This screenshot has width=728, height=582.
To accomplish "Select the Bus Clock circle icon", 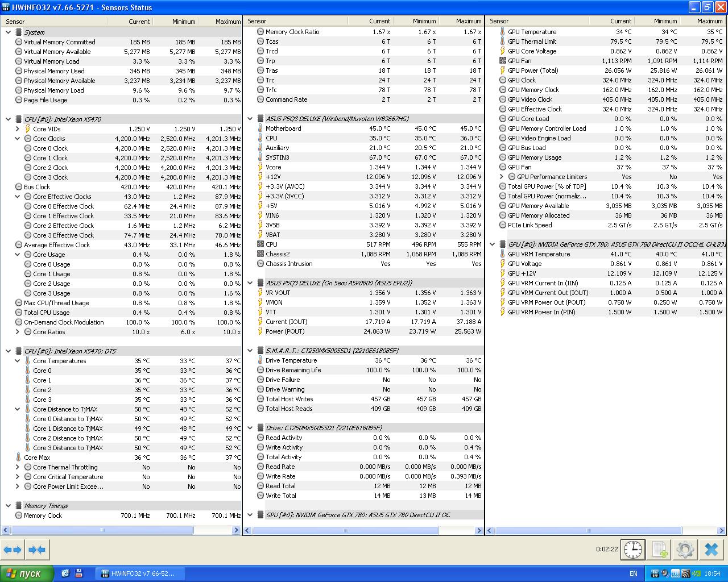I will coord(19,187).
